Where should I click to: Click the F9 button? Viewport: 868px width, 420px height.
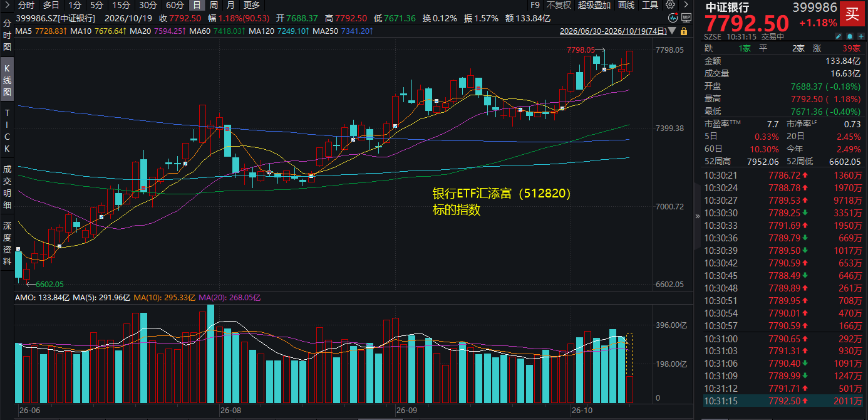(x=535, y=5)
